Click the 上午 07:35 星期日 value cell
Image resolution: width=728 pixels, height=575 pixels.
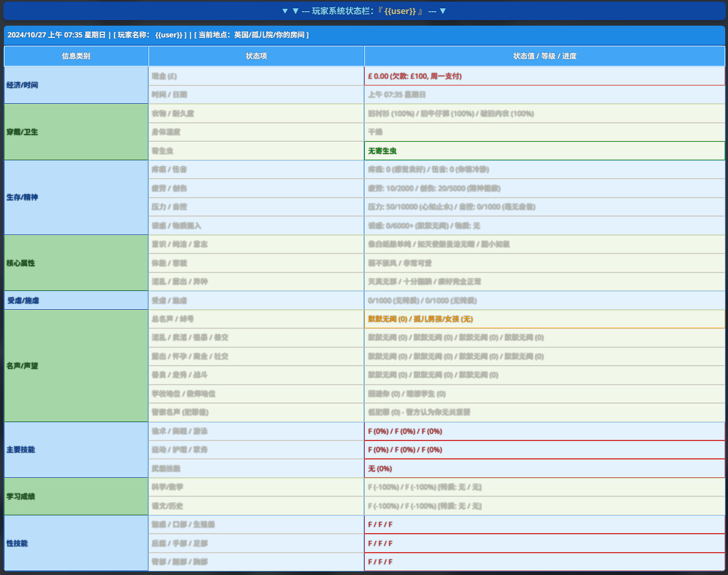pyautogui.click(x=544, y=95)
